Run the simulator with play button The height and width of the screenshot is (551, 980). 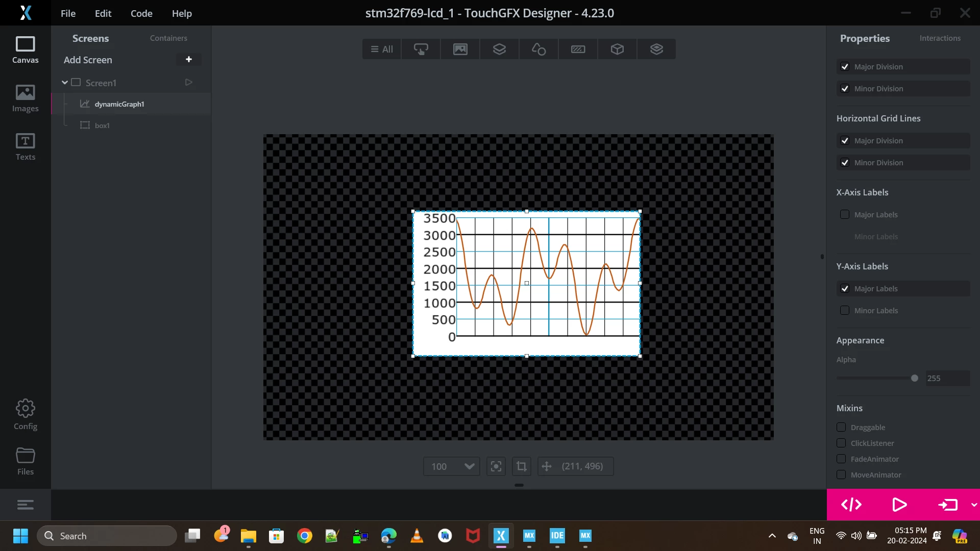pos(899,505)
